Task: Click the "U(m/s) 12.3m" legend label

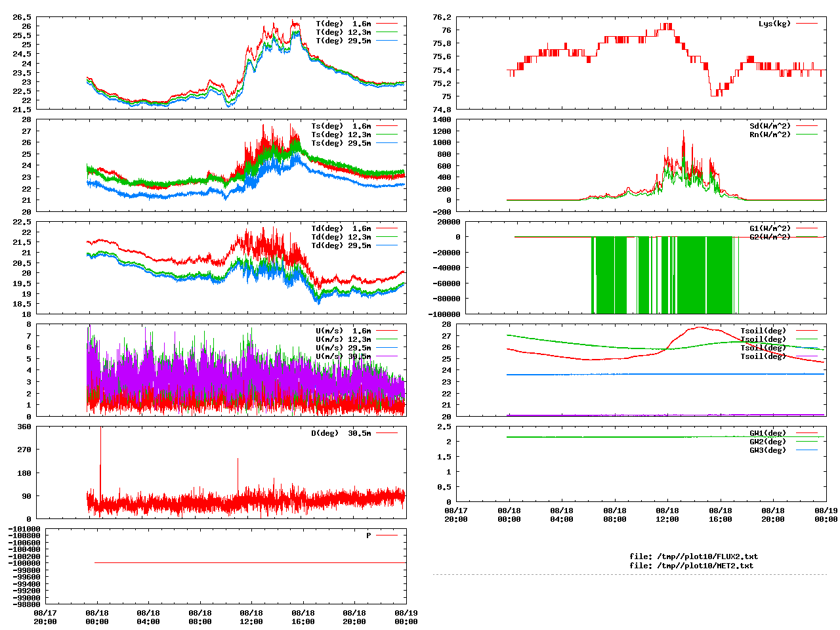Action: click(343, 339)
